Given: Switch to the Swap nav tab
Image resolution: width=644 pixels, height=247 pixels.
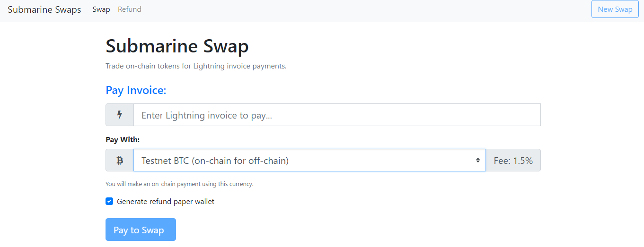Looking at the screenshot, I should 101,9.
